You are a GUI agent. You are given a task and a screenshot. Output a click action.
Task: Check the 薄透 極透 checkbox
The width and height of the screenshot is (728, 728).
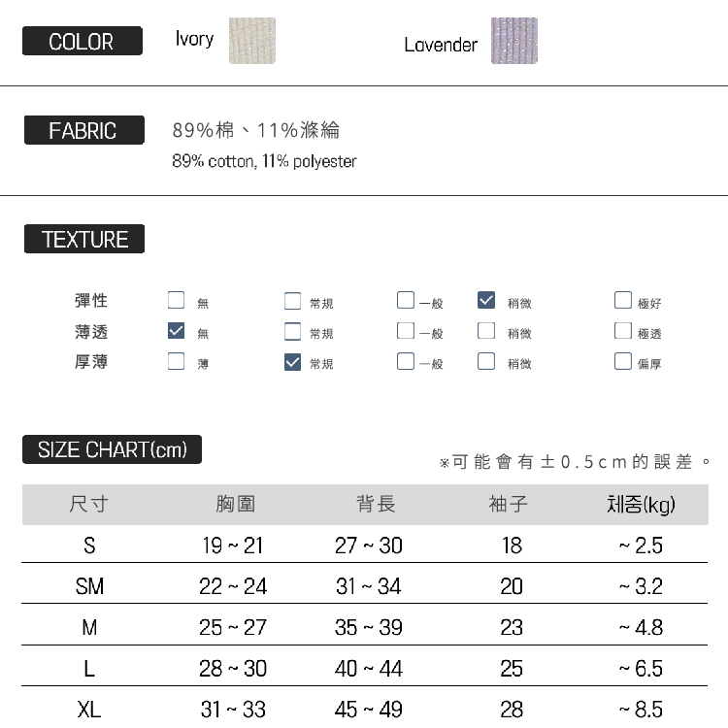point(622,331)
